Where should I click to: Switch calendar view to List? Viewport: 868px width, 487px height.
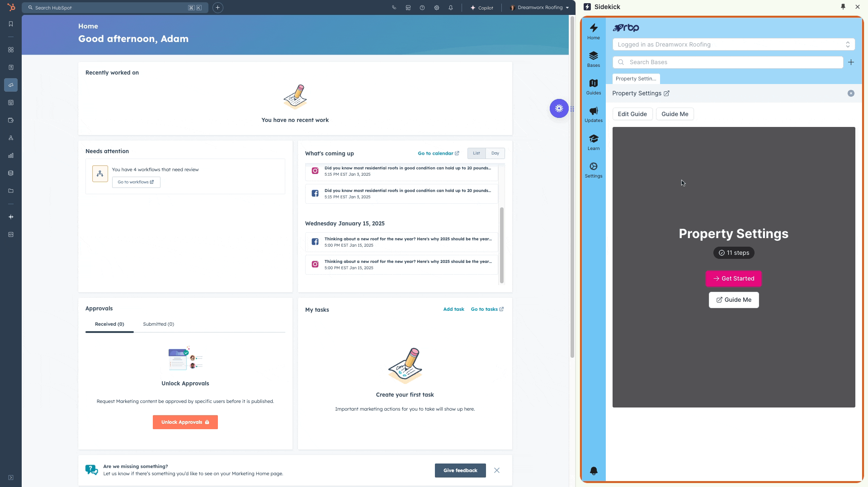point(476,153)
